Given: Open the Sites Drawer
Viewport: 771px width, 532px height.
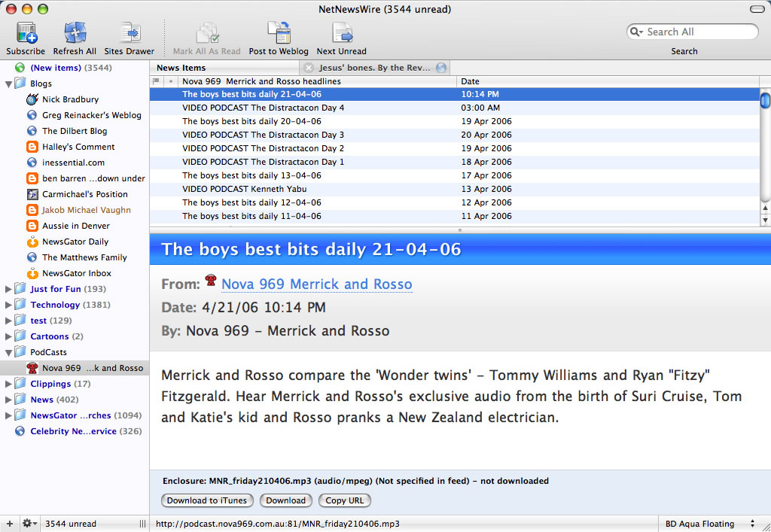Looking at the screenshot, I should pos(129,34).
